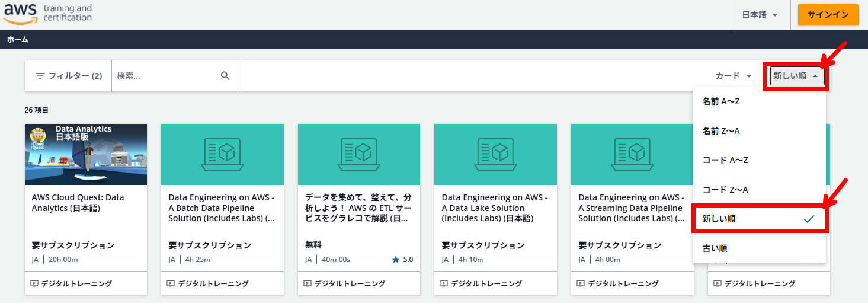Click デジタルトレーニング icon on Streaming Pipeline card
Screen dimensions: 868x303
pyautogui.click(x=581, y=283)
